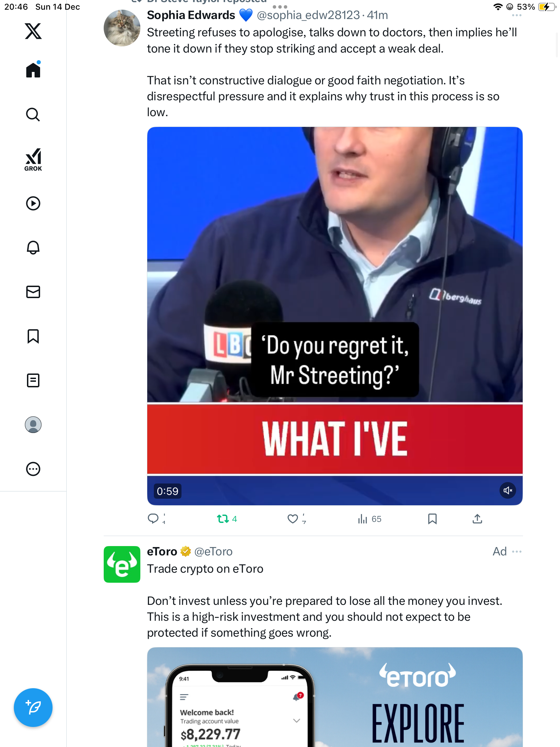
Task: Open the Notifications bell
Action: click(x=33, y=248)
